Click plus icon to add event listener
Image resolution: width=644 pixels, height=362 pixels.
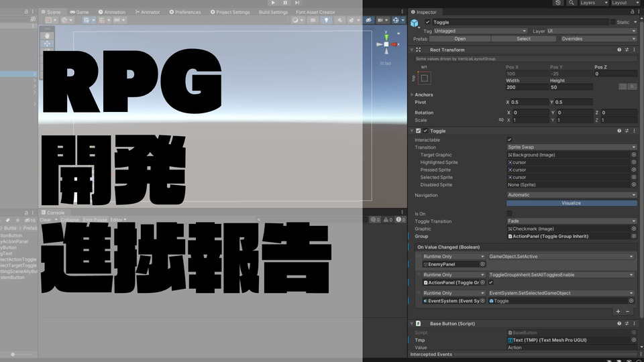tap(618, 311)
